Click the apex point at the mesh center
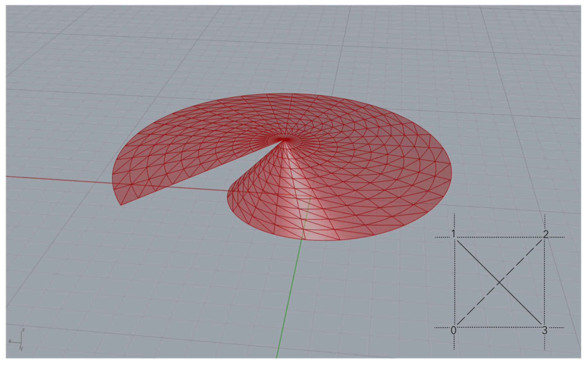The image size is (588, 367). pos(285,140)
